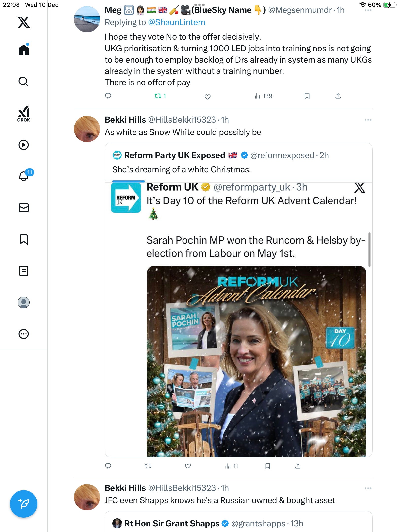Image resolution: width=399 pixels, height=532 pixels.
Task: Open the Lists icon in sidebar
Action: (24, 271)
